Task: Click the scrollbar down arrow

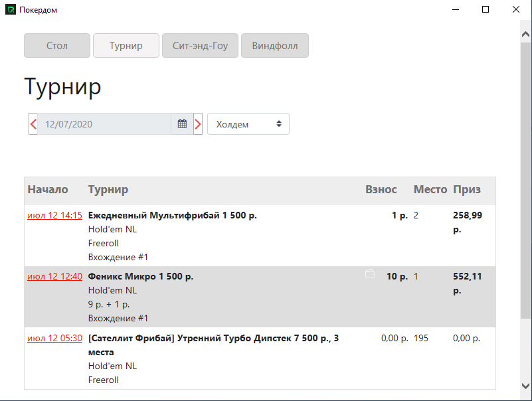Action: [525, 386]
